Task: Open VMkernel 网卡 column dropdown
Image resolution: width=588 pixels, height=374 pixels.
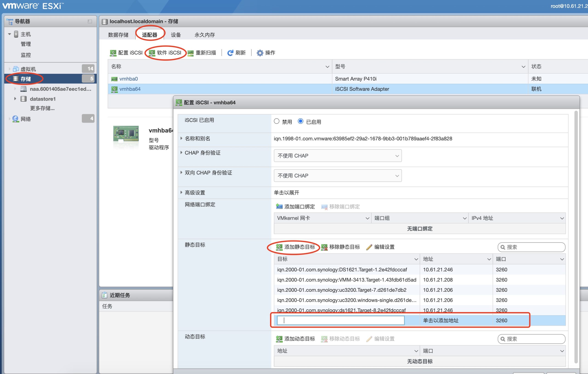Action: pos(367,218)
